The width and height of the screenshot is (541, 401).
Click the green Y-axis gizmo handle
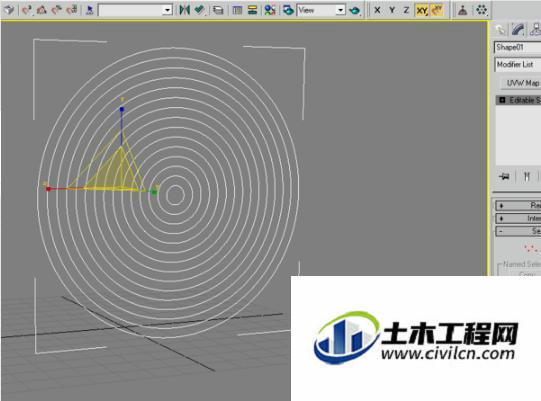[x=154, y=192]
